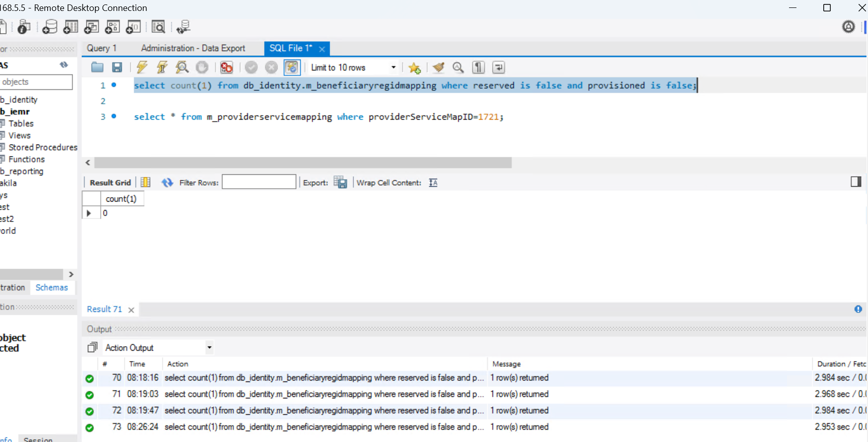Click the Create new view icon
Screen dimensions: 868x442
click(x=92, y=27)
